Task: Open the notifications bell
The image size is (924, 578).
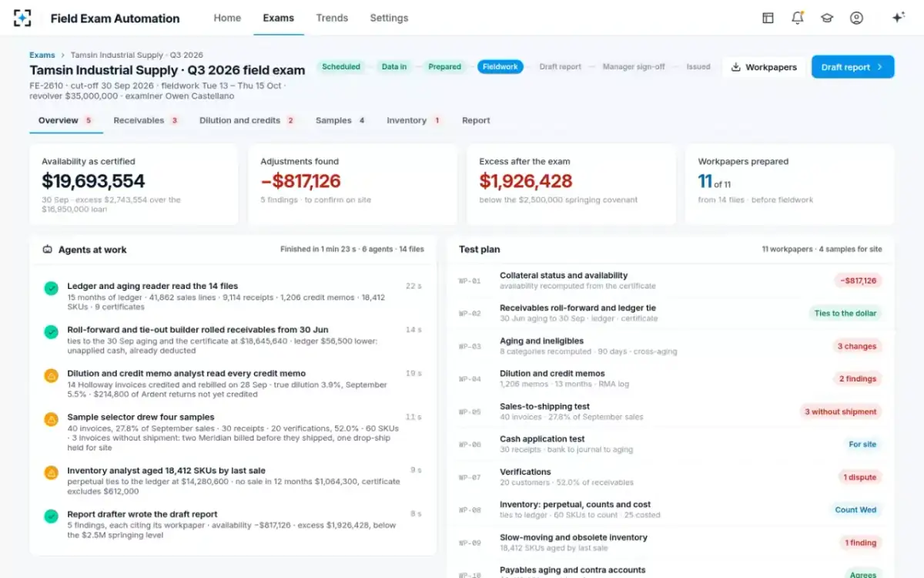Action: [797, 18]
